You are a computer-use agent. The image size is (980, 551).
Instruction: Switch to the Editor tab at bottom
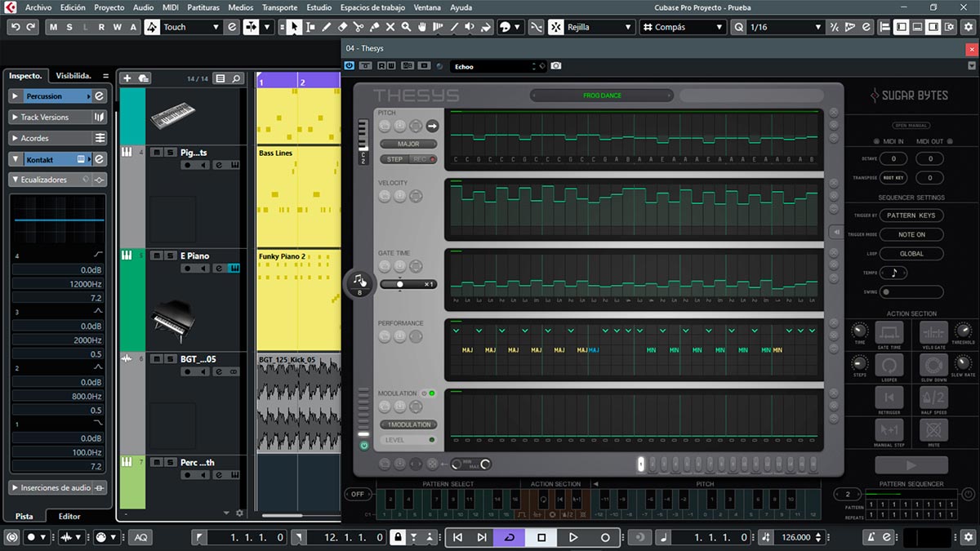point(69,516)
